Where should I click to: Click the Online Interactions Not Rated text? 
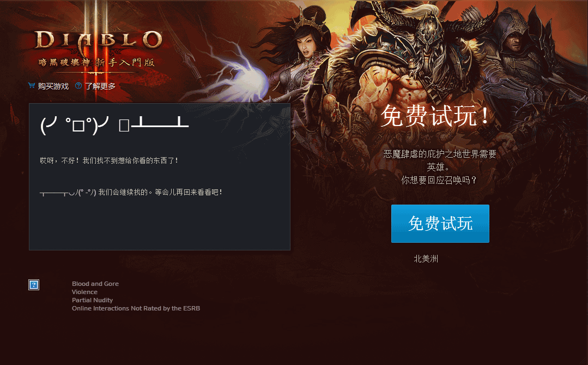click(x=136, y=308)
